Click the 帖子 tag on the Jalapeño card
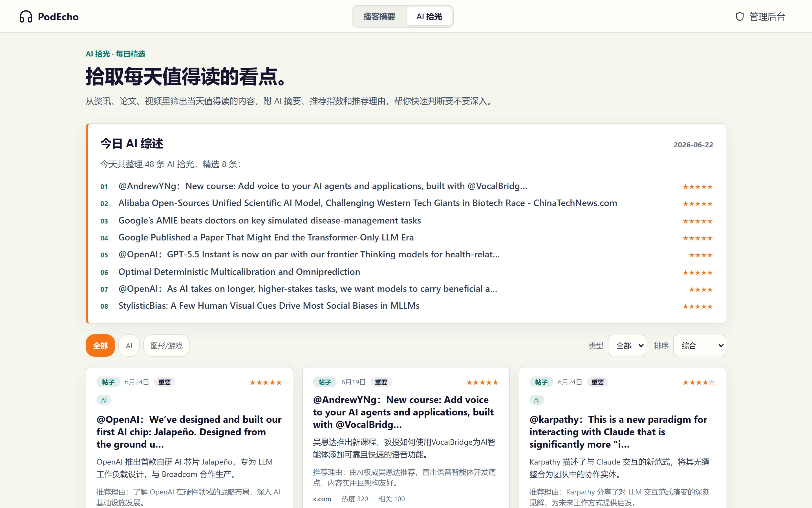This screenshot has width=812, height=508. pyautogui.click(x=108, y=382)
